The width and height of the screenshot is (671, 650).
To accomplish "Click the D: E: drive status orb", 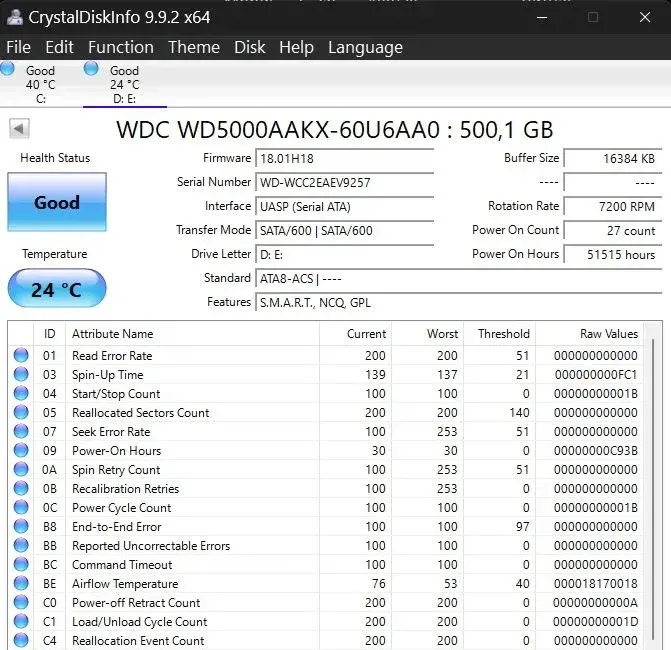I will 91,68.
